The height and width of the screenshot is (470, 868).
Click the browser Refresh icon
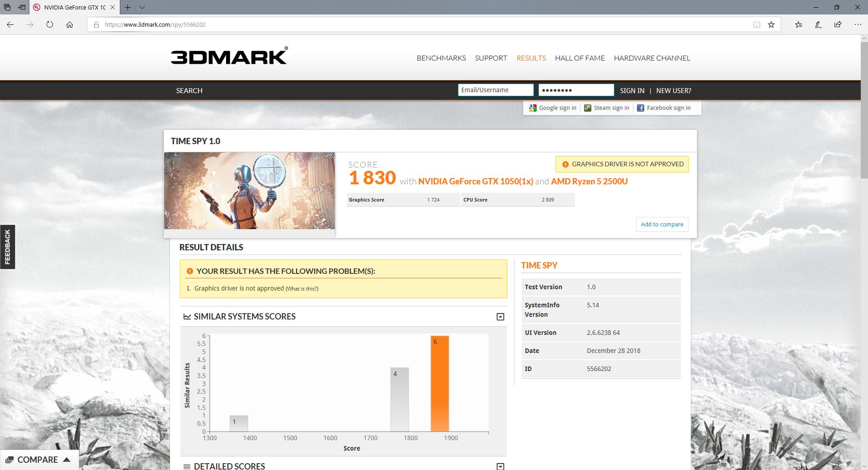[50, 25]
